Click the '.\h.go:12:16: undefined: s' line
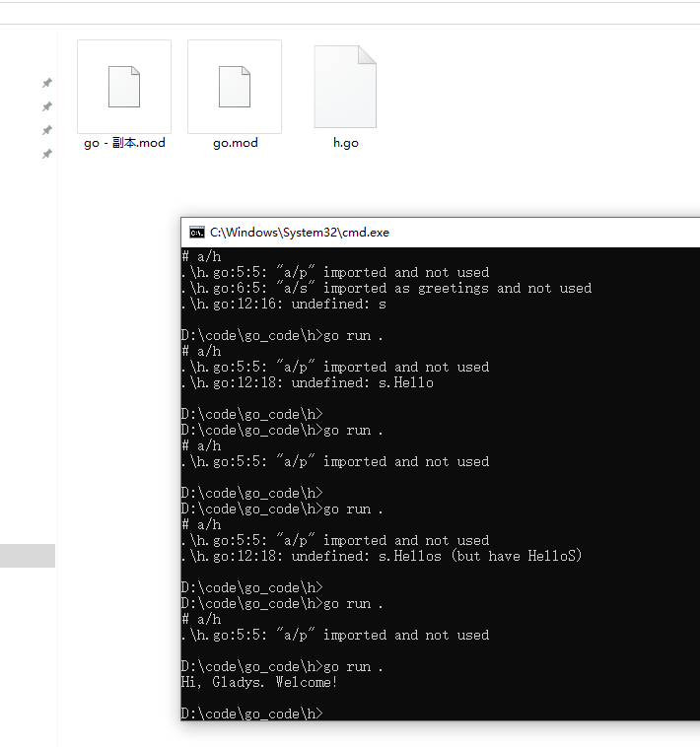This screenshot has height=747, width=700. click(x=284, y=304)
